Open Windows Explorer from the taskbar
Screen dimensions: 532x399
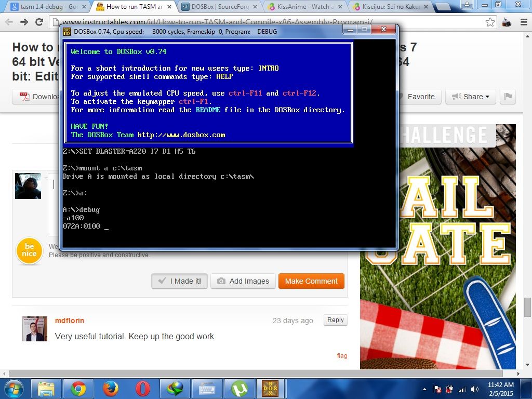pyautogui.click(x=46, y=389)
